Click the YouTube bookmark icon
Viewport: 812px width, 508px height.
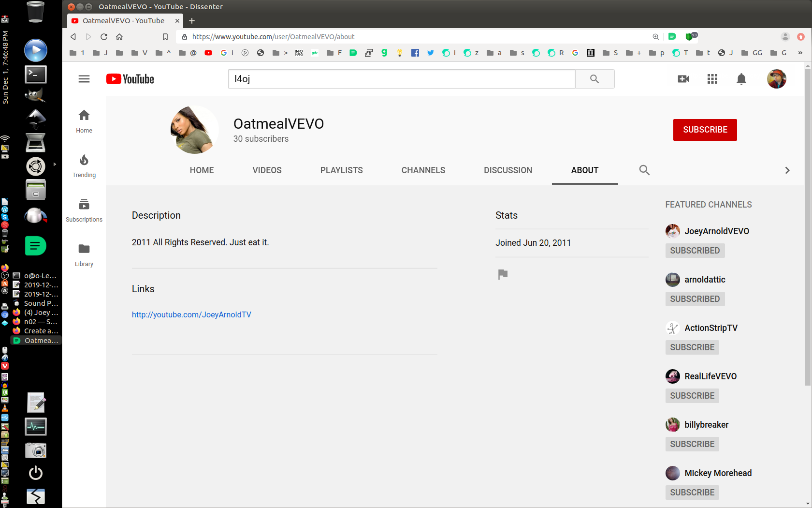pyautogui.click(x=208, y=53)
